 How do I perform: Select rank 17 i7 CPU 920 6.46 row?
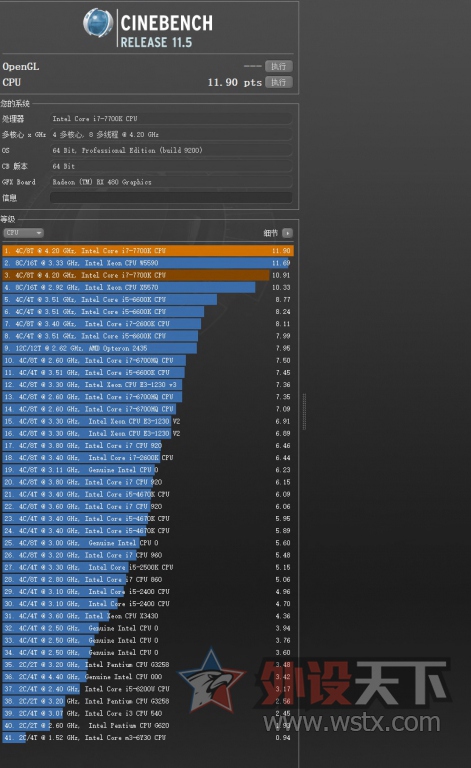click(x=148, y=446)
